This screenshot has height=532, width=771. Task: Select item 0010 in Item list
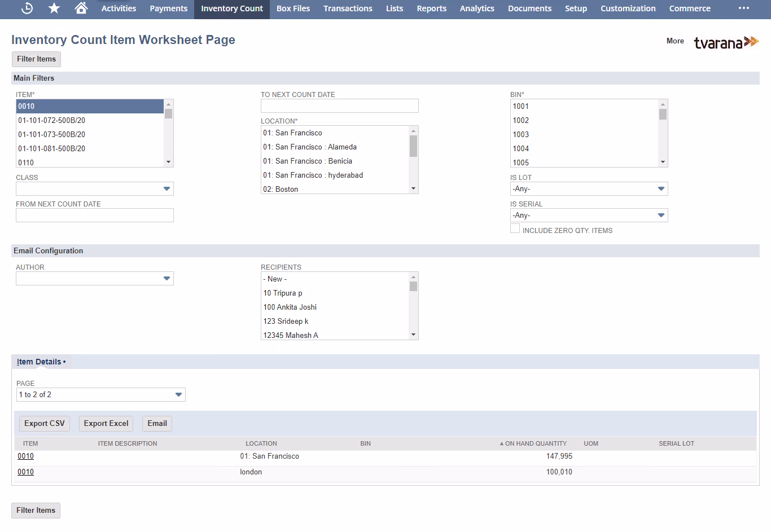pyautogui.click(x=90, y=107)
